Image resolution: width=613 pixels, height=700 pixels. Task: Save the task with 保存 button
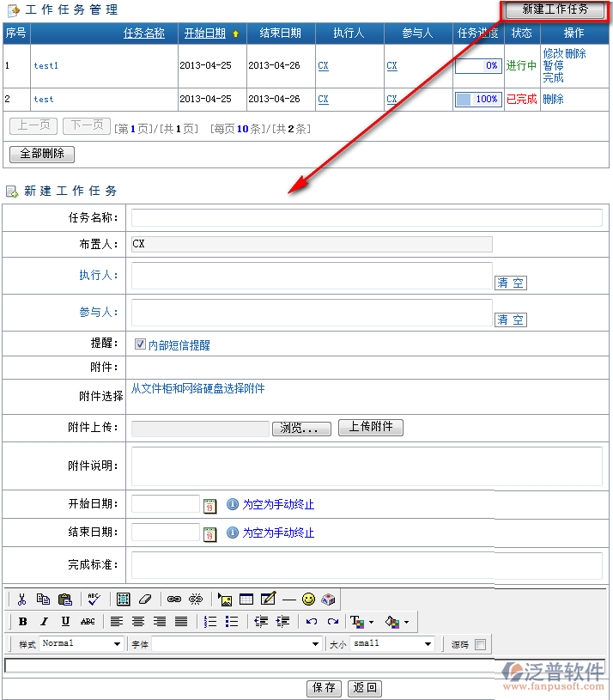pos(324,688)
